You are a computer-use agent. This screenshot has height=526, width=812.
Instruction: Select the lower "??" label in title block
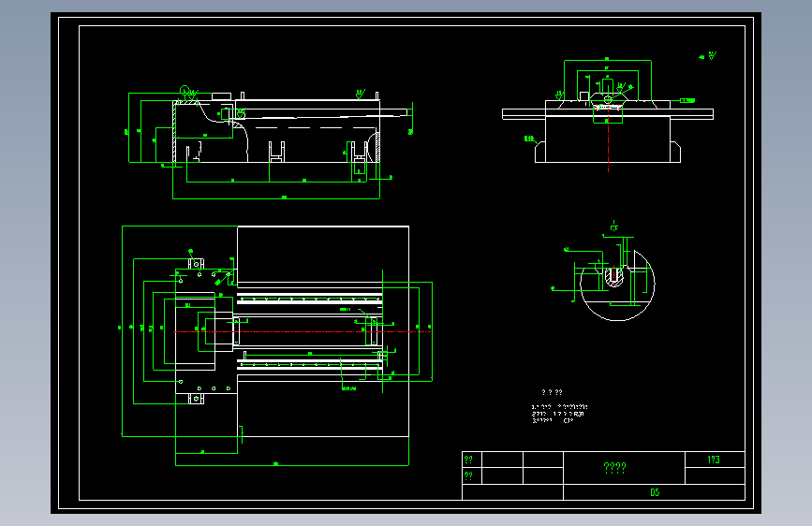pyautogui.click(x=468, y=475)
